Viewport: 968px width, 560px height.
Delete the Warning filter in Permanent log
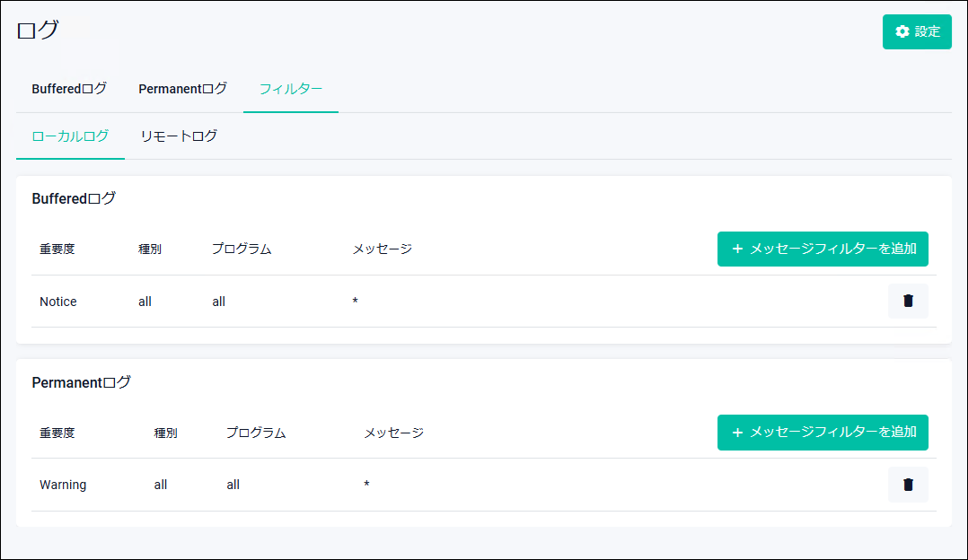908,485
